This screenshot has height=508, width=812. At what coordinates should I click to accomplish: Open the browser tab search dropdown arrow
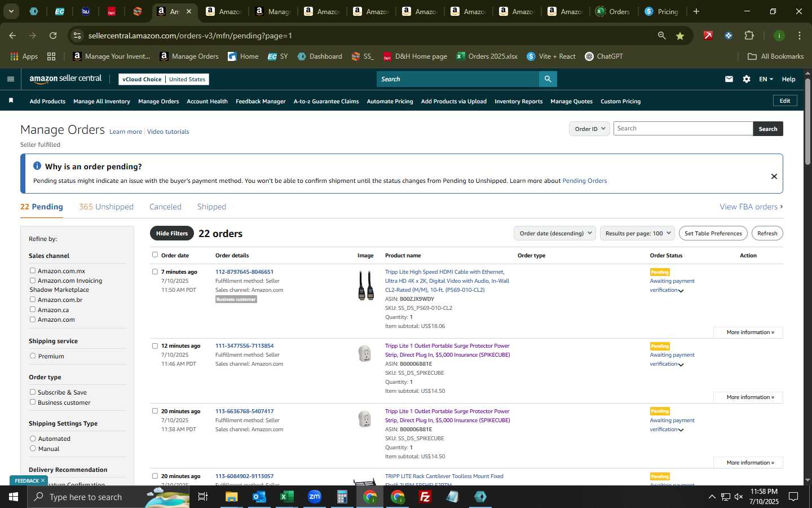[11, 11]
